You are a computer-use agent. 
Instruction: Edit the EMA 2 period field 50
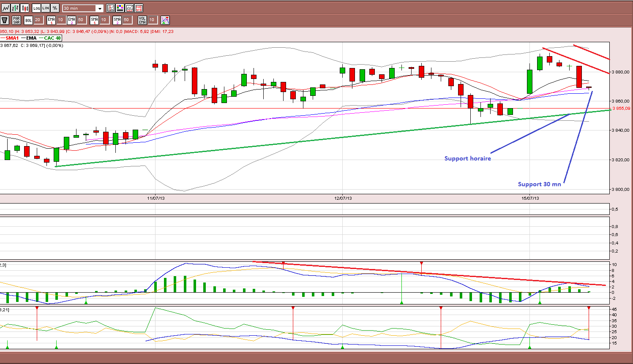click(81, 20)
